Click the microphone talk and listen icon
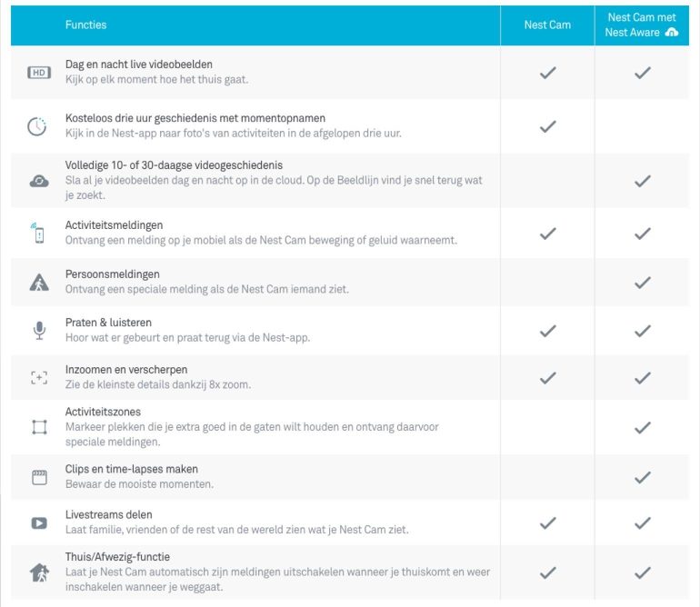700x607 pixels. (x=39, y=330)
